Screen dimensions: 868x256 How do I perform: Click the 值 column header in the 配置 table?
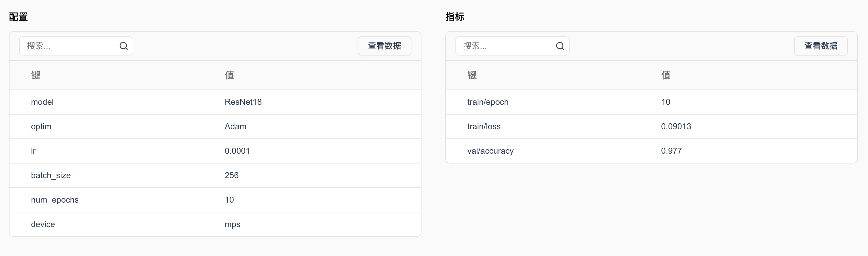230,75
